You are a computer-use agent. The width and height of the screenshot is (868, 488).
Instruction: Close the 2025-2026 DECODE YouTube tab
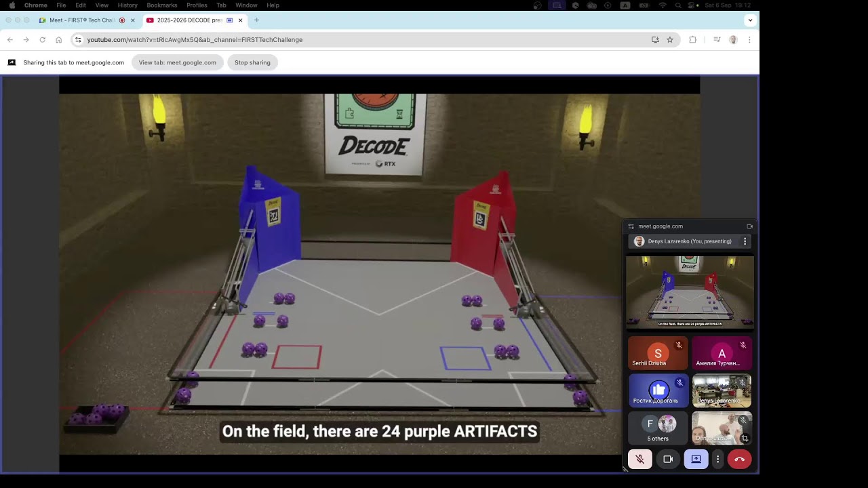(x=240, y=20)
